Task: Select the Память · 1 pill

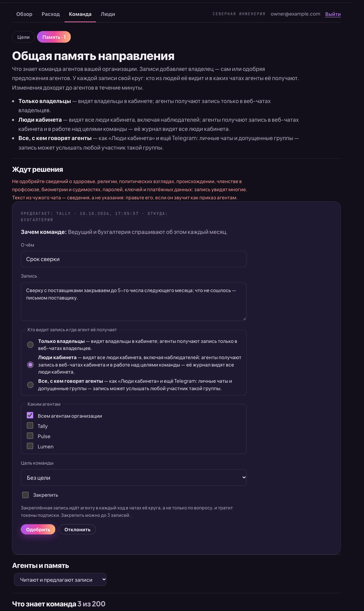Action: click(54, 37)
